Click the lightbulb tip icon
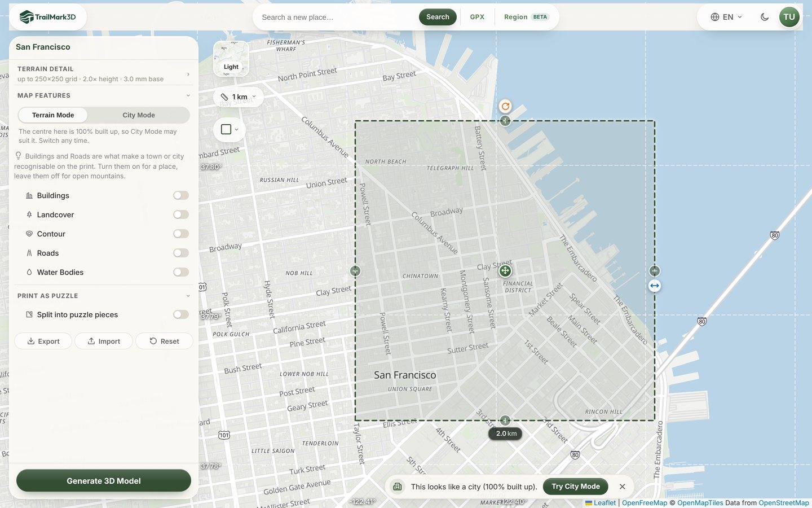The image size is (812, 508). coord(18,156)
